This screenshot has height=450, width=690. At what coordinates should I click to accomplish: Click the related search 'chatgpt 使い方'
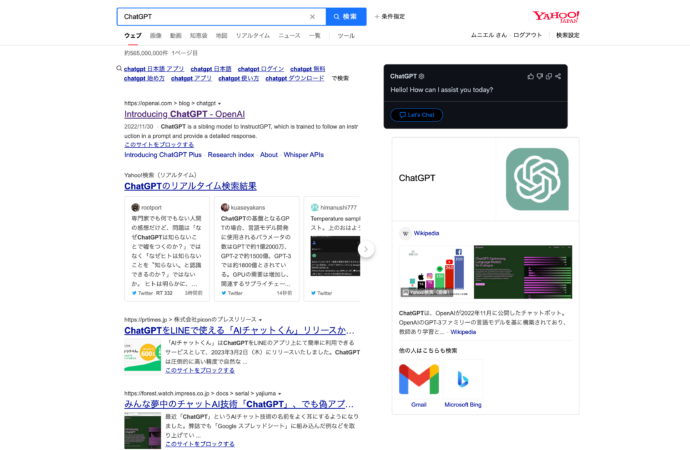pyautogui.click(x=239, y=78)
